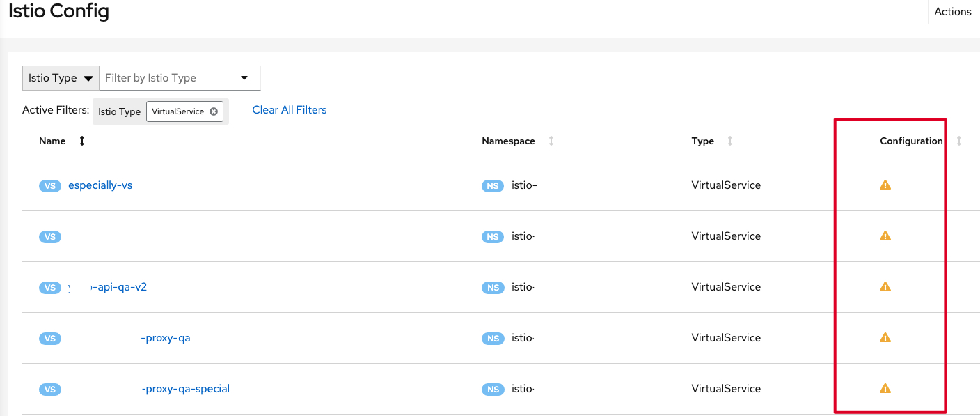
Task: Open the Actions menu
Action: pyautogui.click(x=952, y=12)
